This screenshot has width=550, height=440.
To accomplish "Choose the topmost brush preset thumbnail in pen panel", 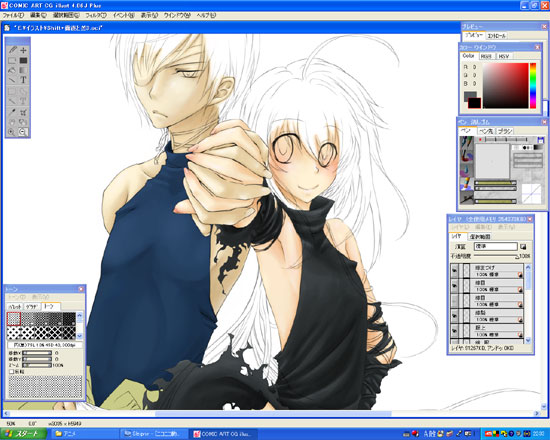I will point(467,143).
